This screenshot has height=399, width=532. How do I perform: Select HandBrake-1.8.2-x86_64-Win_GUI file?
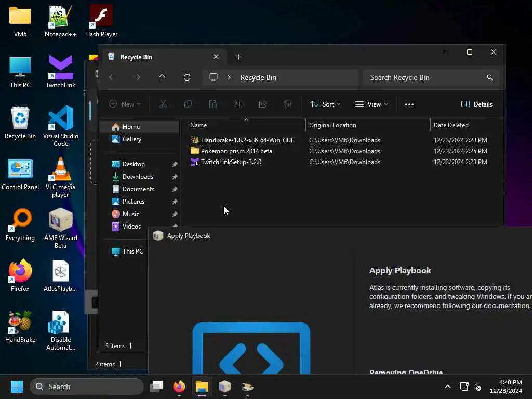246,140
